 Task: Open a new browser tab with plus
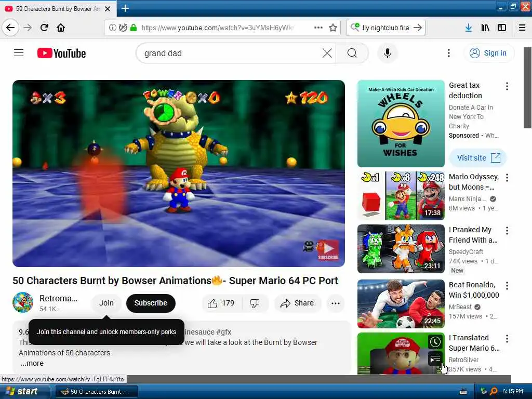(x=125, y=8)
